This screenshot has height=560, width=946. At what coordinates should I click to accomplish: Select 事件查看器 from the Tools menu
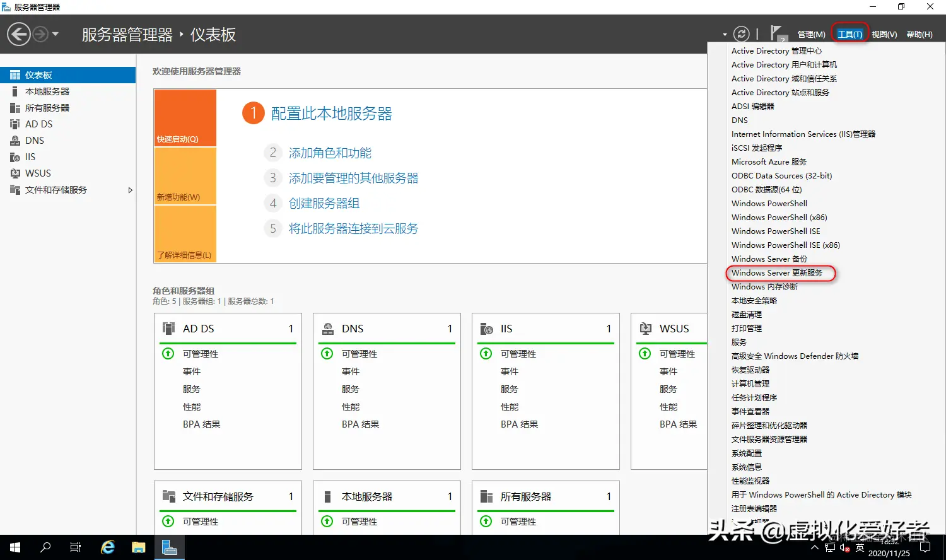pyautogui.click(x=750, y=411)
